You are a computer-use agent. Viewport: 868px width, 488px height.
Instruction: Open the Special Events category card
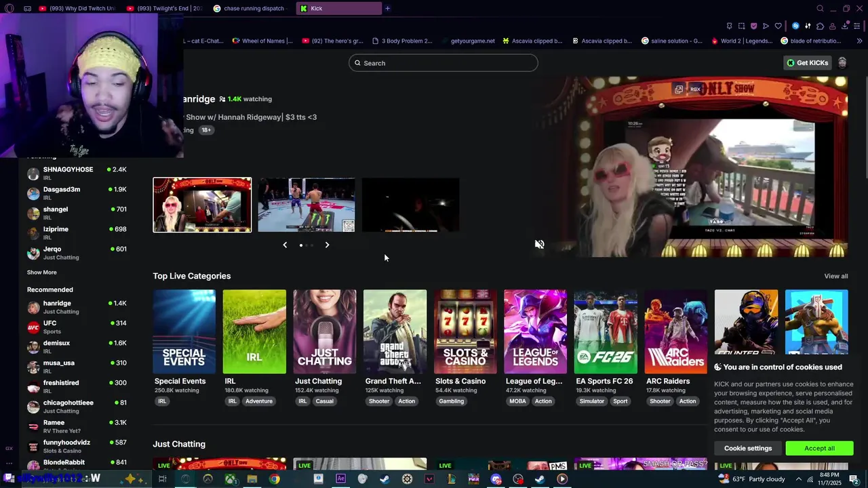[184, 331]
